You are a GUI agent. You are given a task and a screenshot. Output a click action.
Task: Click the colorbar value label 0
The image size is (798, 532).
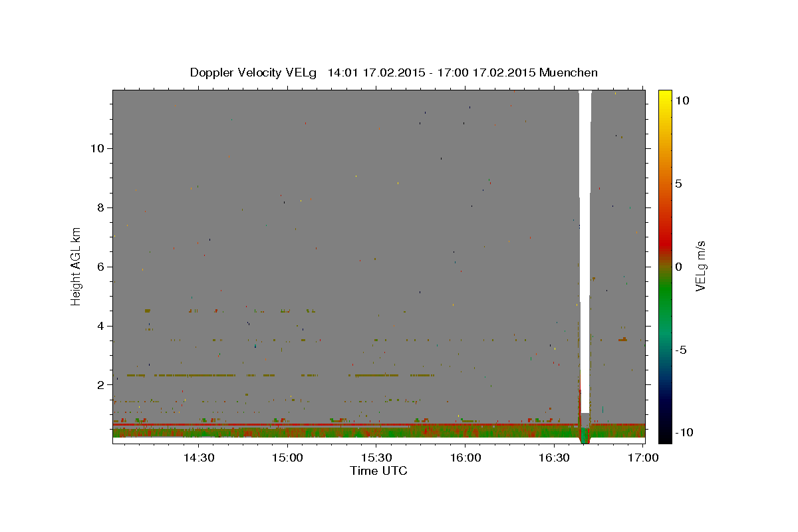coord(678,267)
